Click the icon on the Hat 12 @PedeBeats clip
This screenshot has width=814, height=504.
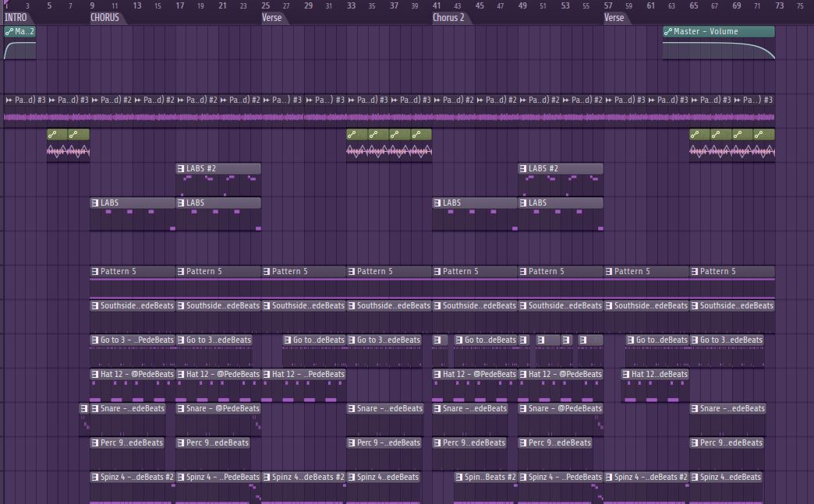[97, 374]
